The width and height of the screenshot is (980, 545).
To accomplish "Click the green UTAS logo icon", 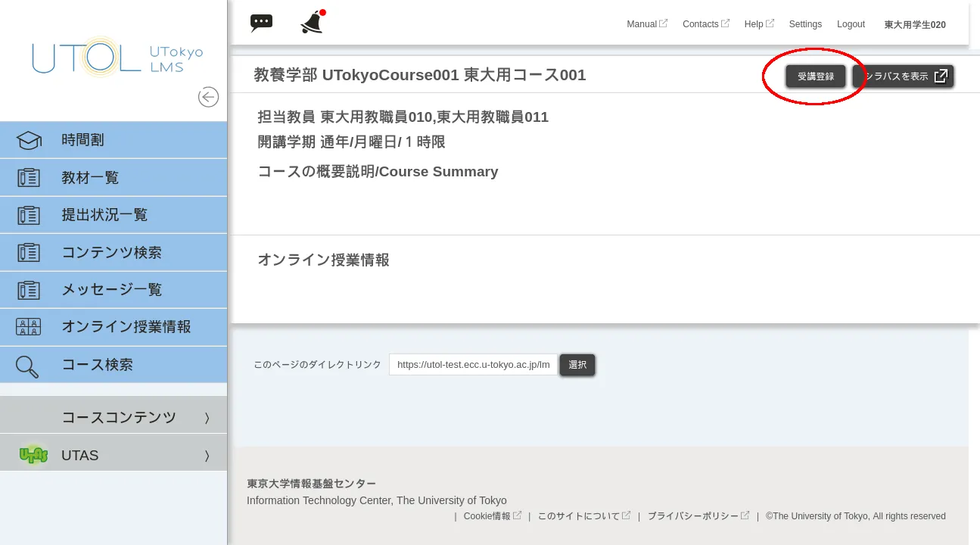I will 33,455.
